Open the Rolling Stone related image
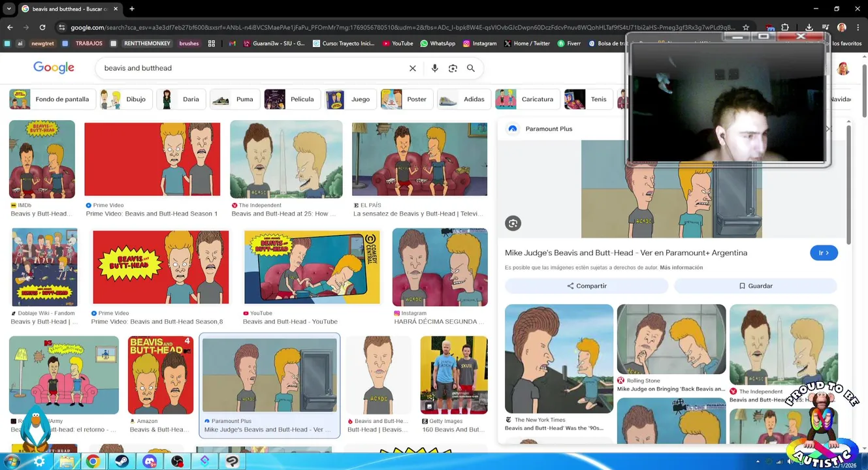The width and height of the screenshot is (868, 470). 671,339
